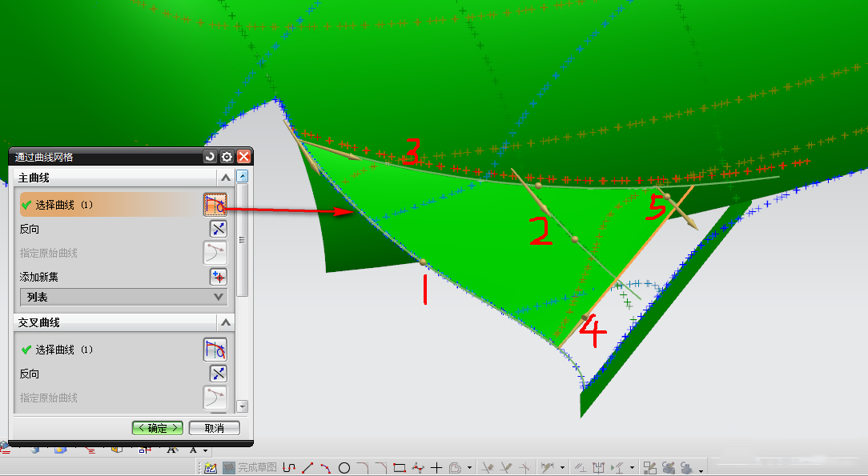Select the Profile curve tool

tap(289, 468)
